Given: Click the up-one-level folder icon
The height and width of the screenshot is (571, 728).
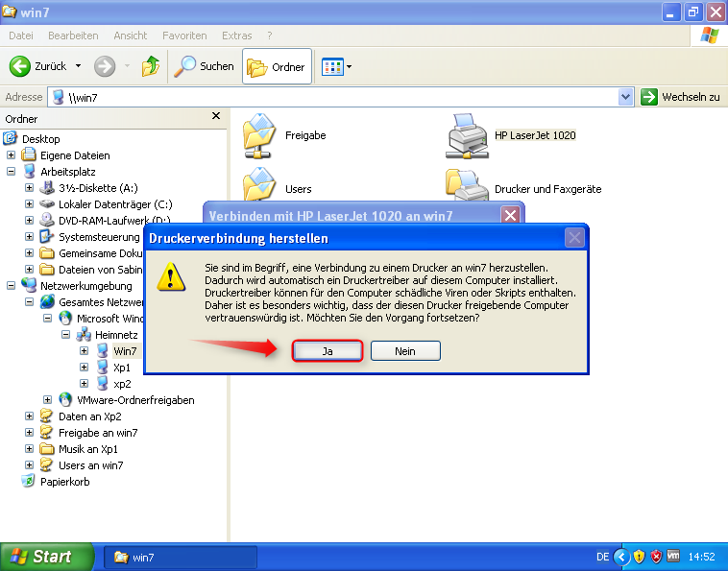Looking at the screenshot, I should pos(151,66).
